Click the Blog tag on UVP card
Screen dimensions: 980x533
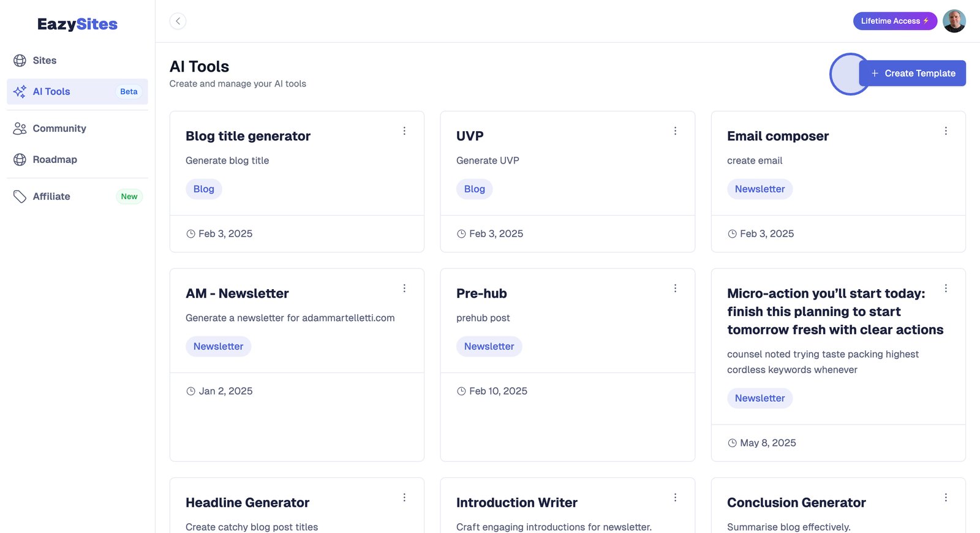tap(474, 189)
